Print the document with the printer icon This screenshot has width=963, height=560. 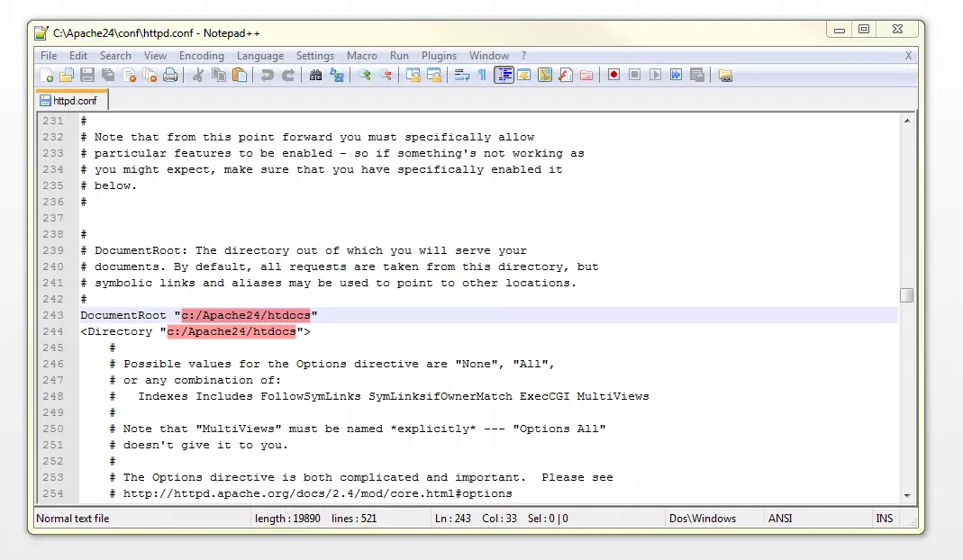(x=170, y=76)
